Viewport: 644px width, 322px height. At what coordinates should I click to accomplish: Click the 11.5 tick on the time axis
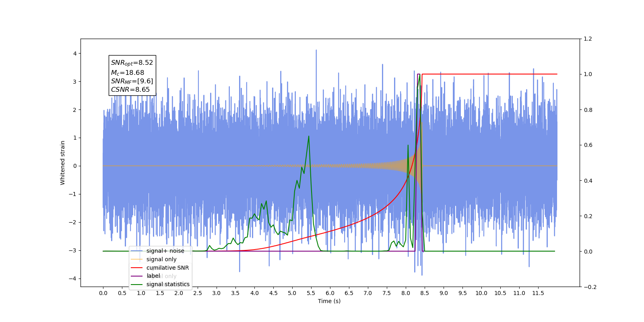click(538, 293)
